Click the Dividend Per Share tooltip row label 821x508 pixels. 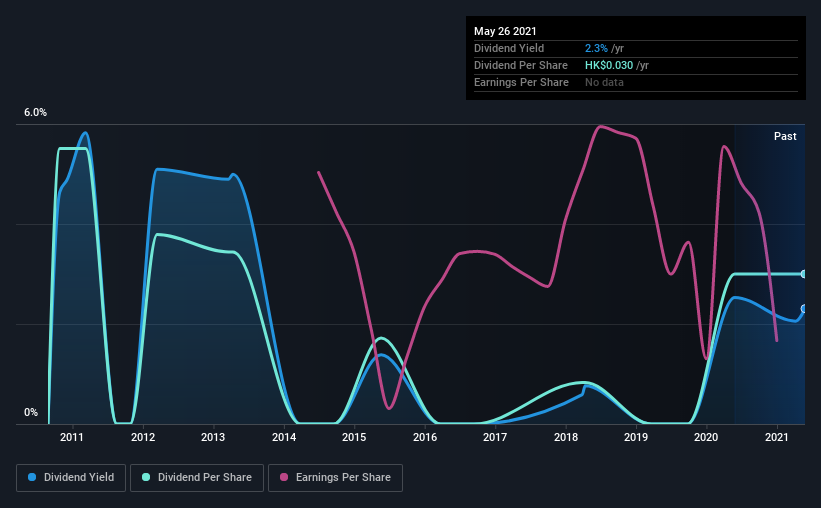(x=520, y=65)
